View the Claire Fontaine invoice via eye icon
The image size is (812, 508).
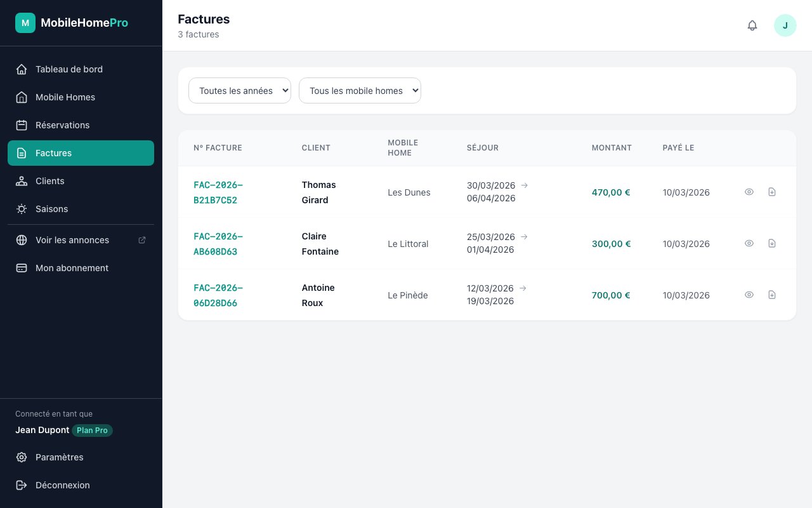tap(749, 243)
